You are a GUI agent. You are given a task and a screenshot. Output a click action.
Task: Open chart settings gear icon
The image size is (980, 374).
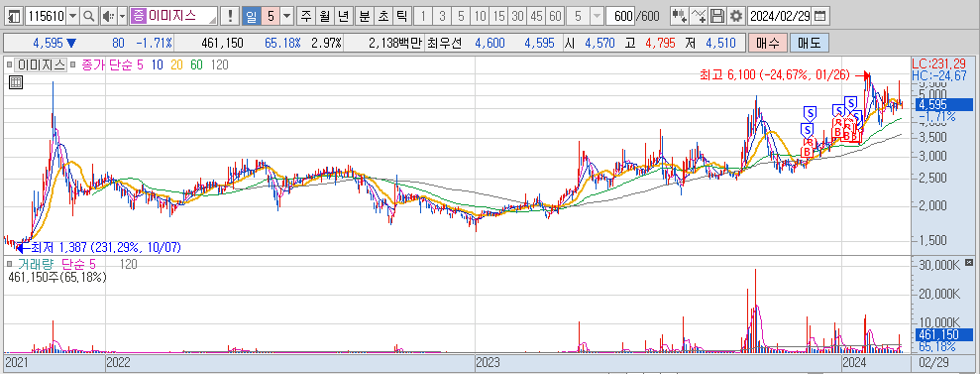737,16
